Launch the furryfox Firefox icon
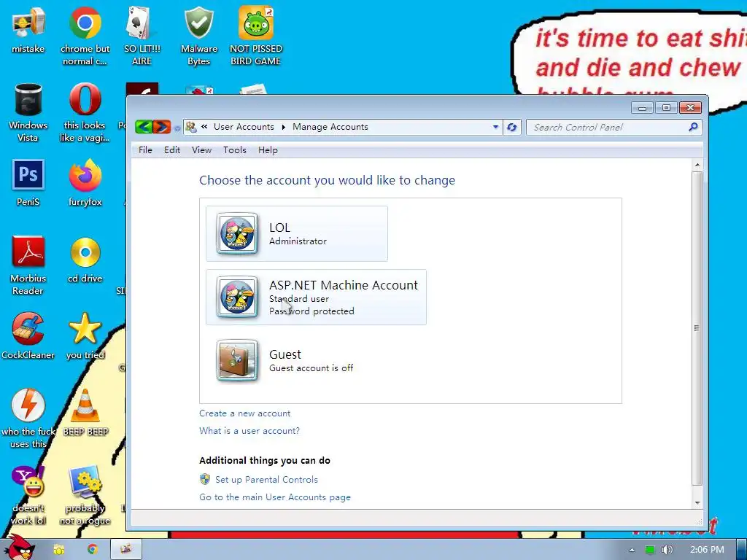 pyautogui.click(x=85, y=183)
